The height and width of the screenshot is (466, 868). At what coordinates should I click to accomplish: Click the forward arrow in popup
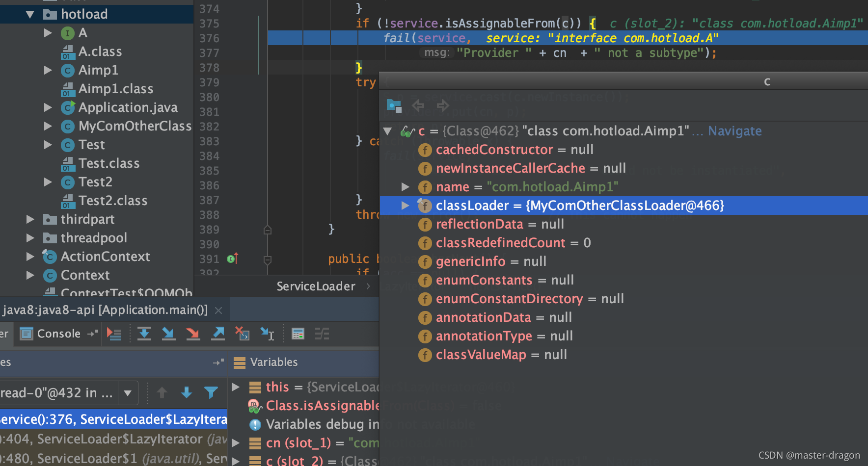coord(443,105)
